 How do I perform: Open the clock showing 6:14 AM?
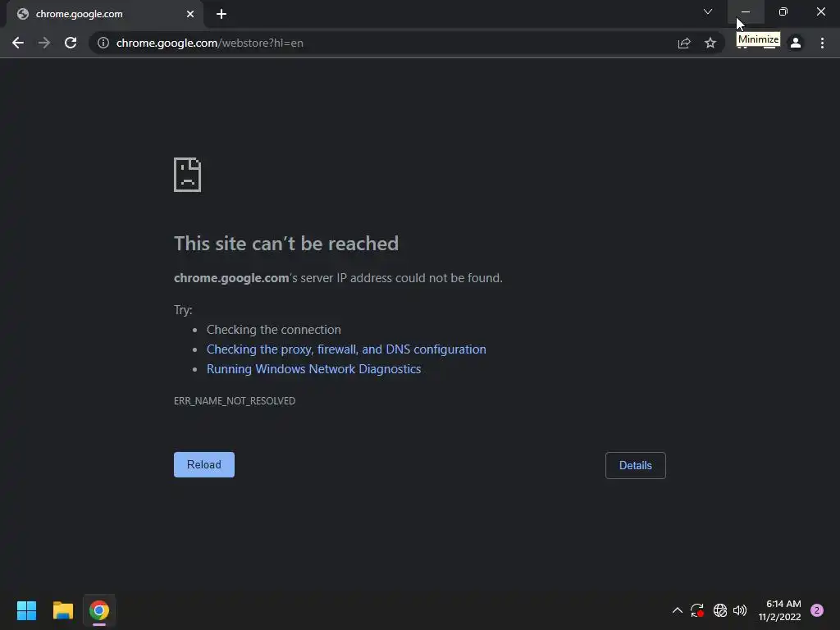coord(780,610)
